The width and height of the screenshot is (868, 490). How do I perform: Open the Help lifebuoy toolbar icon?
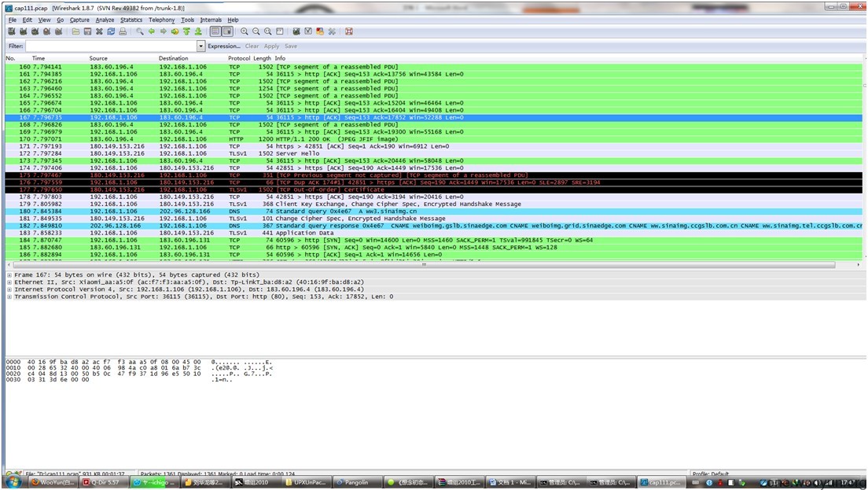pyautogui.click(x=348, y=31)
